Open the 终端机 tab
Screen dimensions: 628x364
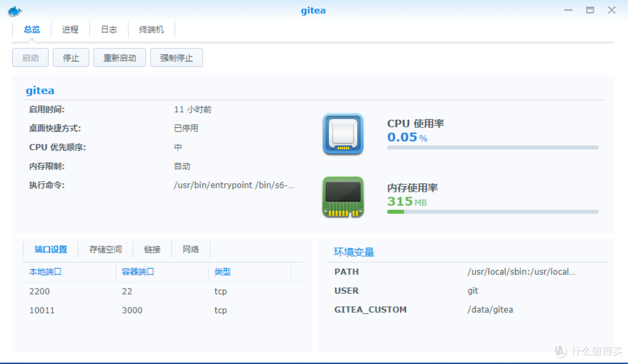(151, 29)
